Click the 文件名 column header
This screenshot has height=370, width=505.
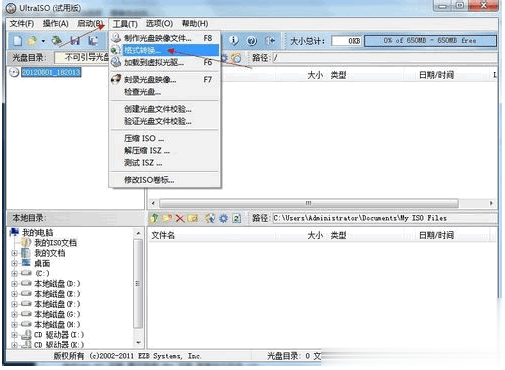click(x=163, y=235)
